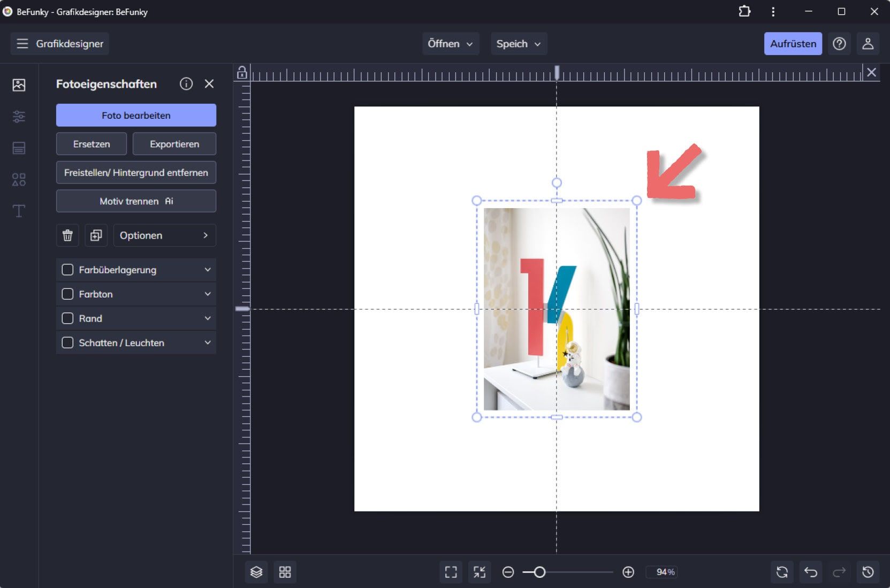Viewport: 890px width, 588px height.
Task: Expand the Farbüberlagerung section chevron
Action: tap(208, 270)
